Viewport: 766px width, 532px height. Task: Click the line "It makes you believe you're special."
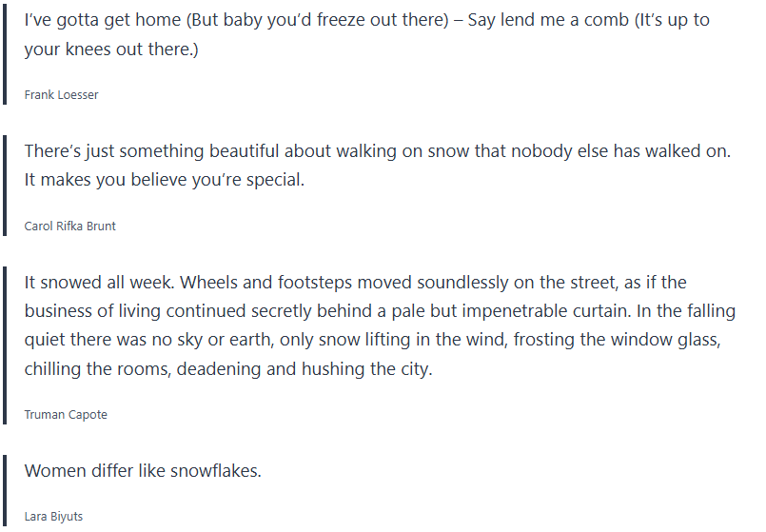164,180
